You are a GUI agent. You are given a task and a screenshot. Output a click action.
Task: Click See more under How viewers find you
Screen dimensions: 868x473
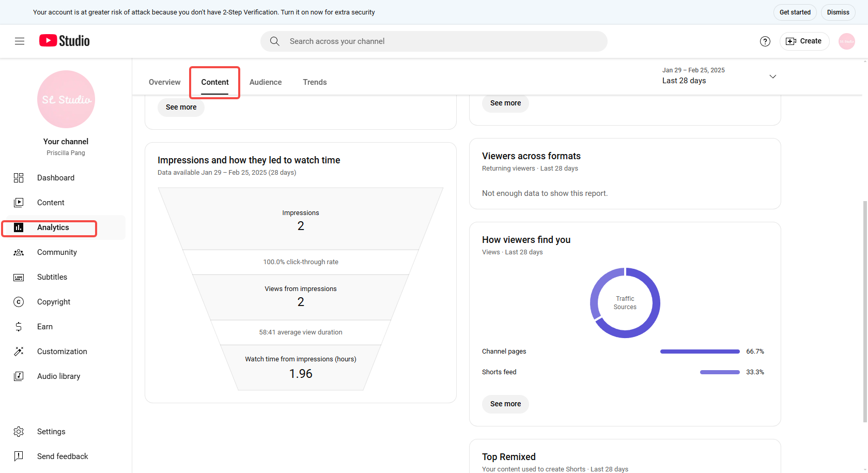click(505, 404)
